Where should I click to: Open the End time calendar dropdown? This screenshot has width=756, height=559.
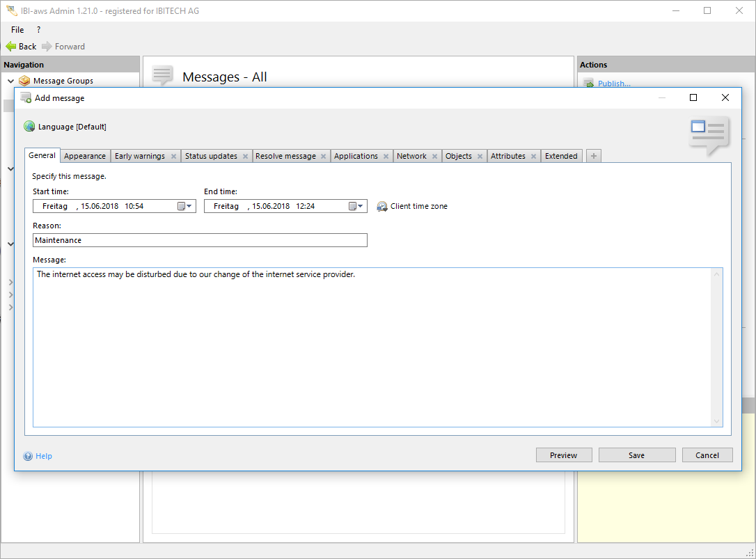coord(356,206)
